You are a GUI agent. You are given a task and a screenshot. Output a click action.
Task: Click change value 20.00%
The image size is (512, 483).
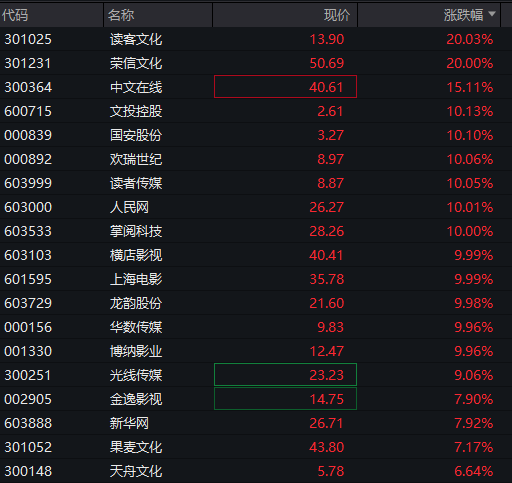tap(470, 63)
